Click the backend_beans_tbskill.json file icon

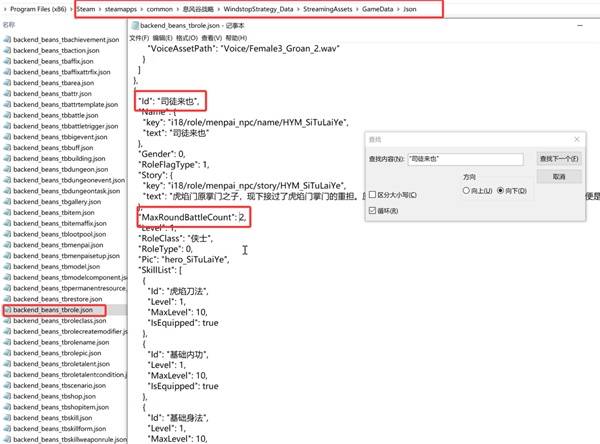pos(7,419)
